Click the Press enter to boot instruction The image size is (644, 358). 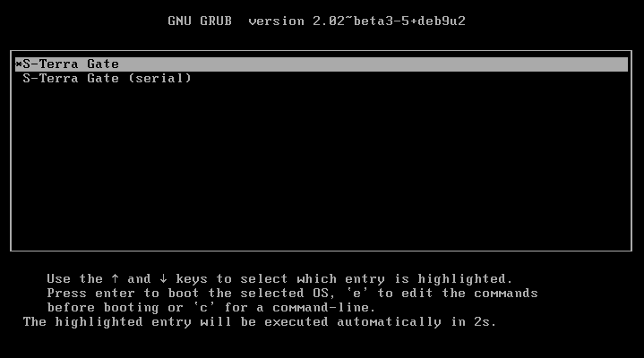124,294
